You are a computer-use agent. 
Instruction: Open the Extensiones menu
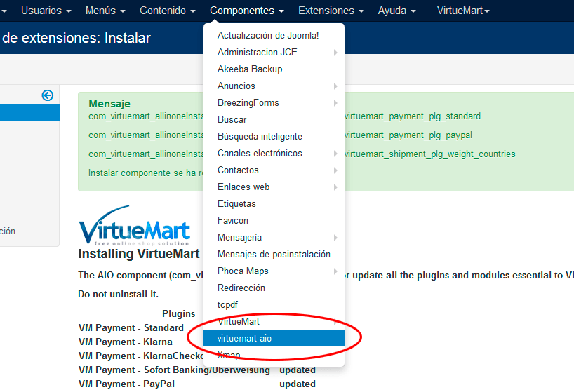[331, 11]
